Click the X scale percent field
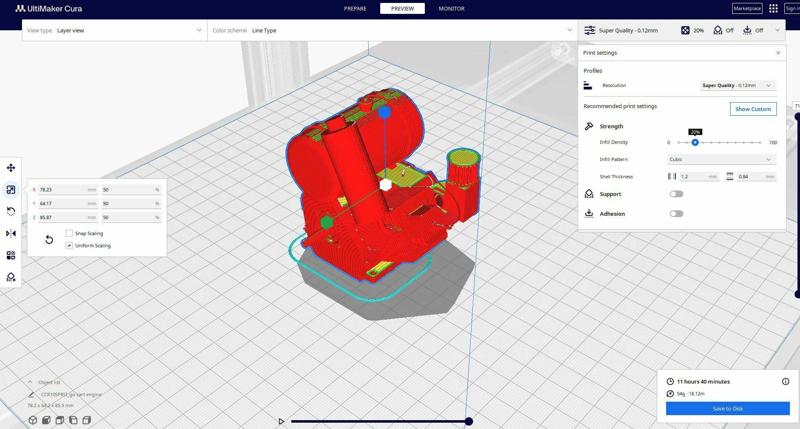The image size is (800, 429). click(131, 190)
